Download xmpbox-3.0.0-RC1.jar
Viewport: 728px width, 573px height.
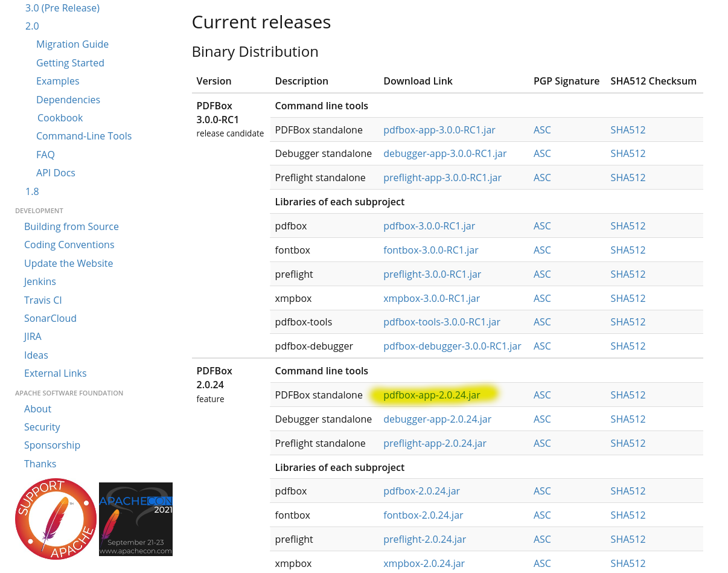click(432, 298)
